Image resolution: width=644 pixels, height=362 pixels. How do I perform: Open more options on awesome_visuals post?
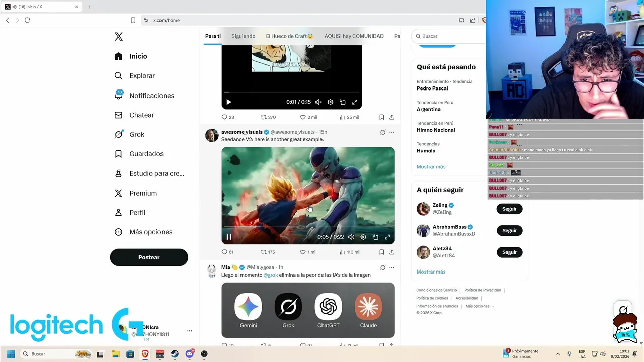392,132
